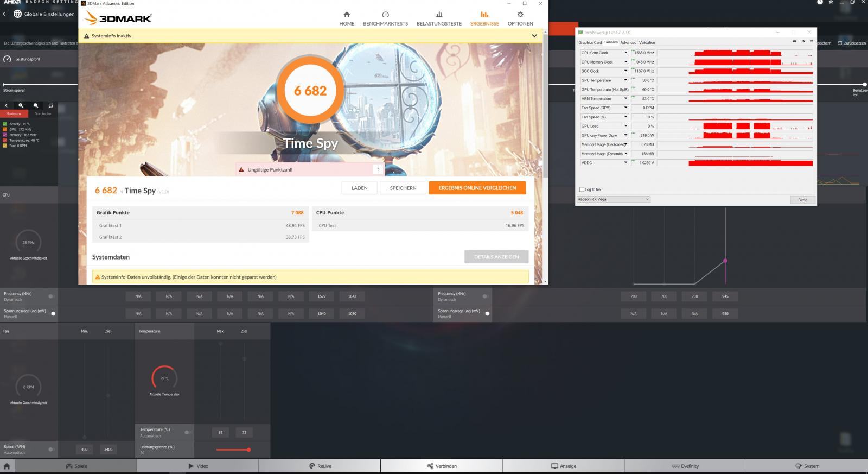Click the SPEICHERN button in 3DMark
The width and height of the screenshot is (868, 474).
click(403, 188)
